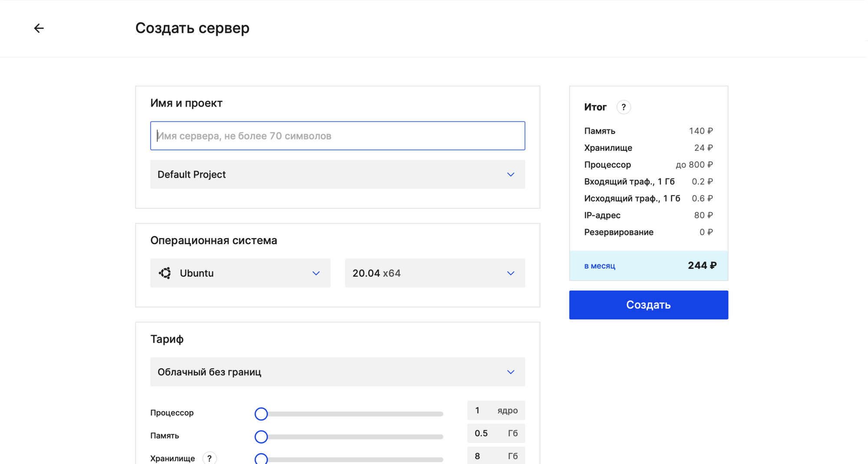Click the Резервирование line in the summary
Image resolution: width=868 pixels, height=464 pixels.
pos(648,232)
